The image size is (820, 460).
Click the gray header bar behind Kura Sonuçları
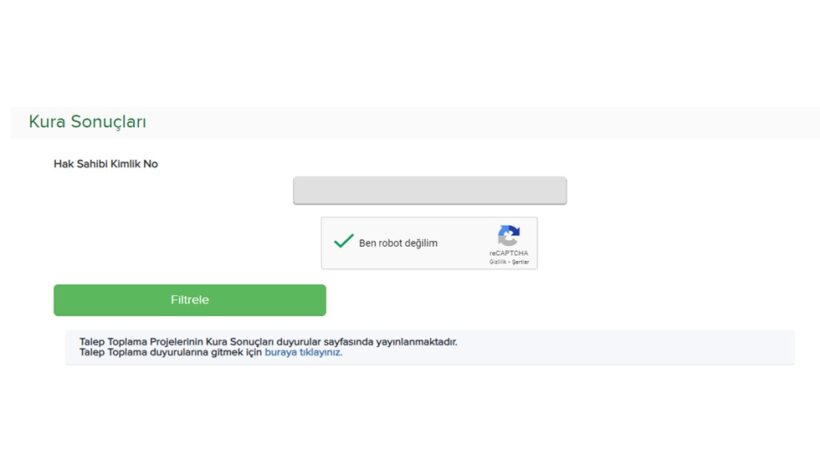tap(471, 123)
